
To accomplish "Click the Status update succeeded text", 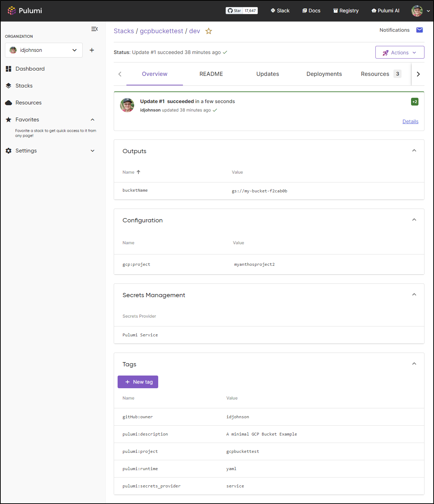I will (171, 52).
